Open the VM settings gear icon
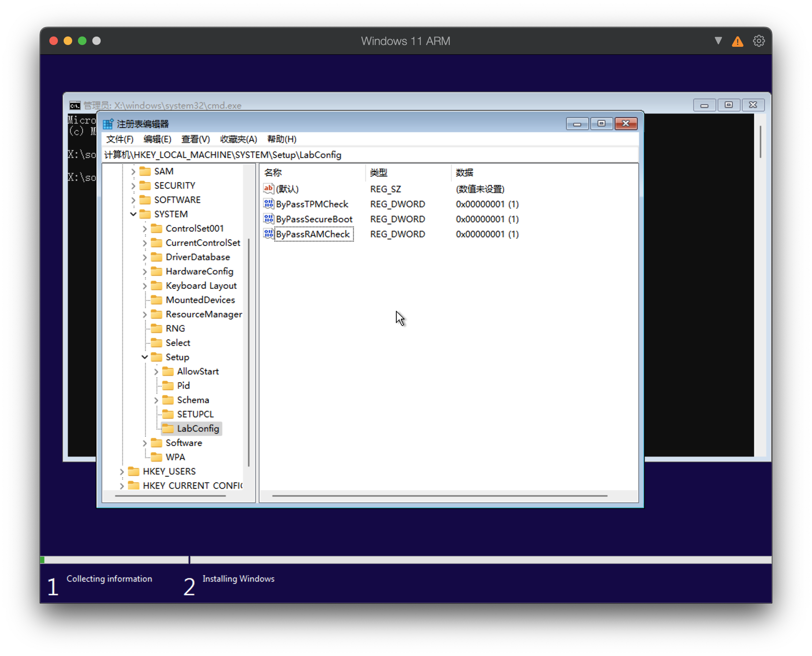This screenshot has width=812, height=656. 758,41
